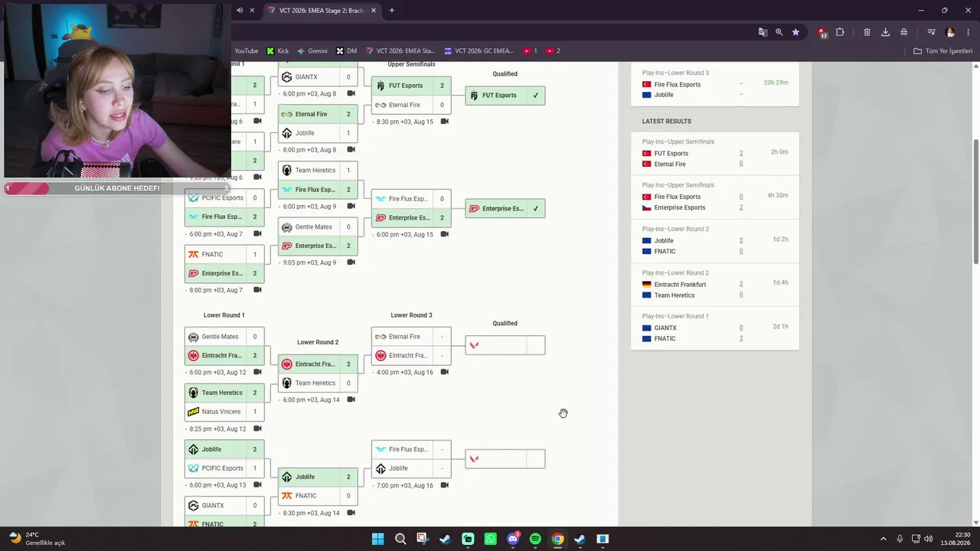
Task: Click the Chrome icon in the taskbar
Action: click(x=558, y=539)
